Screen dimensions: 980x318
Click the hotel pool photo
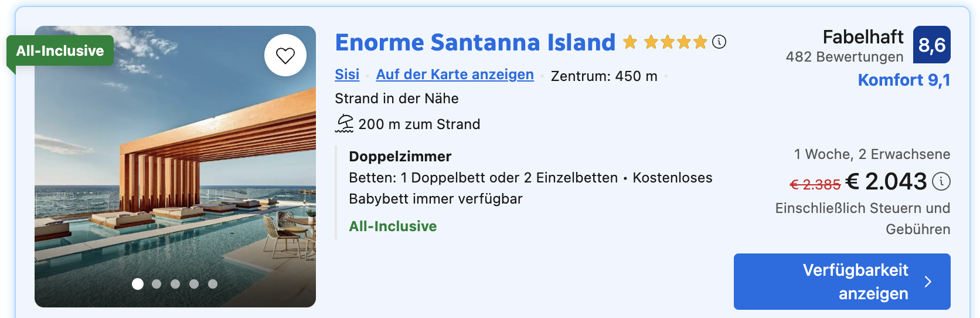(x=175, y=176)
